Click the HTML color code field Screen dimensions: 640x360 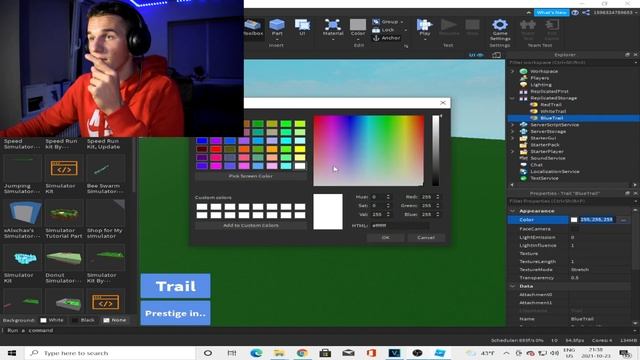click(x=400, y=225)
